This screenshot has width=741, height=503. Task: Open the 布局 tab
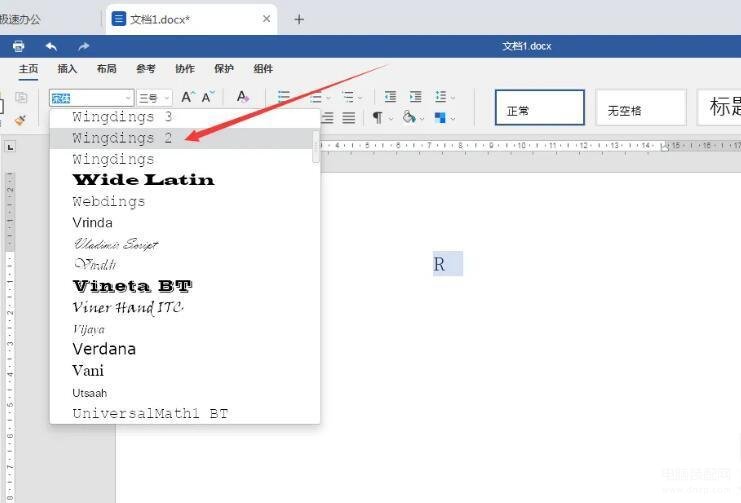(x=106, y=69)
